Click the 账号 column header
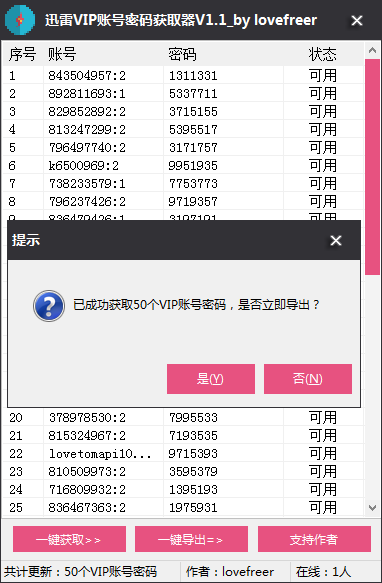Screen dimensions: 382x583 pyautogui.click(x=62, y=54)
